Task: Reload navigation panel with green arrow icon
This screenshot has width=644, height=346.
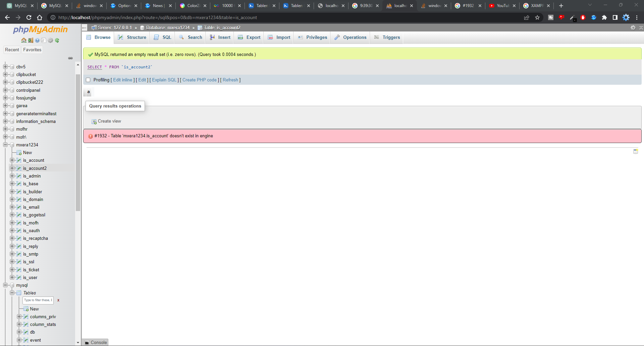Action: tap(57, 41)
